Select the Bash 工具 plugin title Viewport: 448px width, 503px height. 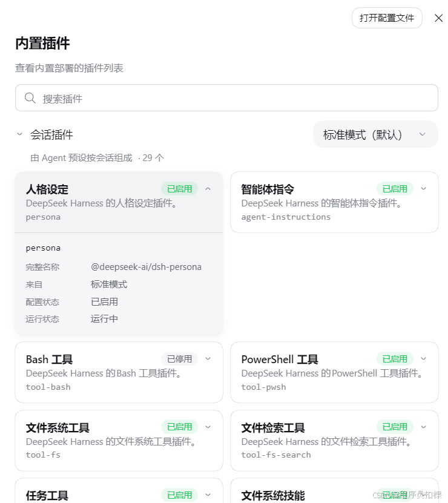pyautogui.click(x=49, y=360)
